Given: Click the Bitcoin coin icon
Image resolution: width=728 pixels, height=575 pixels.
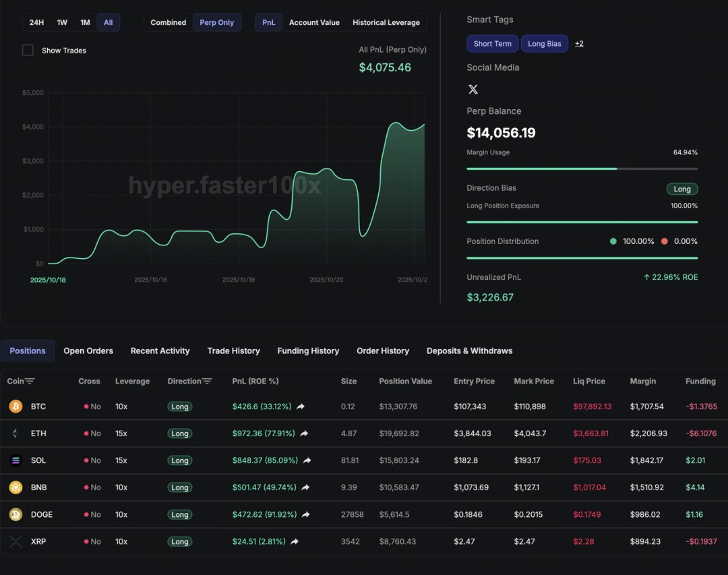Looking at the screenshot, I should [x=16, y=406].
